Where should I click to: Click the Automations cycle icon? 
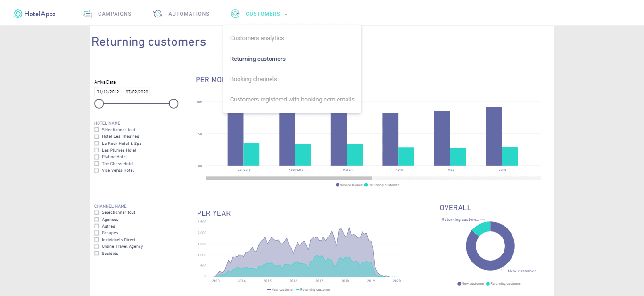click(x=157, y=14)
